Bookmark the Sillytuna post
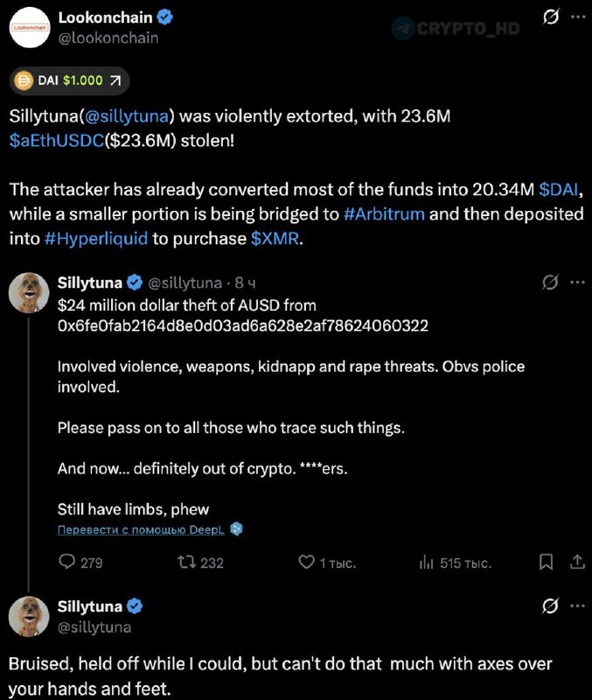This screenshot has height=700, width=592. tap(547, 562)
